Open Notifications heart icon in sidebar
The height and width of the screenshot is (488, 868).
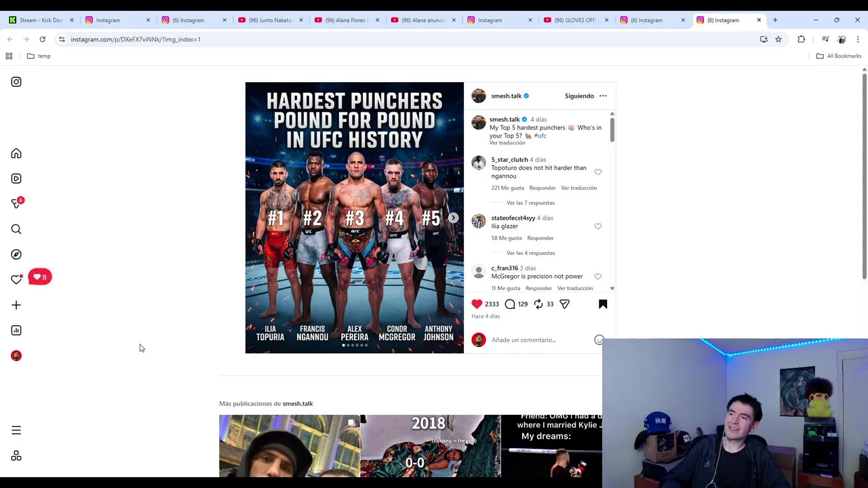pyautogui.click(x=16, y=279)
